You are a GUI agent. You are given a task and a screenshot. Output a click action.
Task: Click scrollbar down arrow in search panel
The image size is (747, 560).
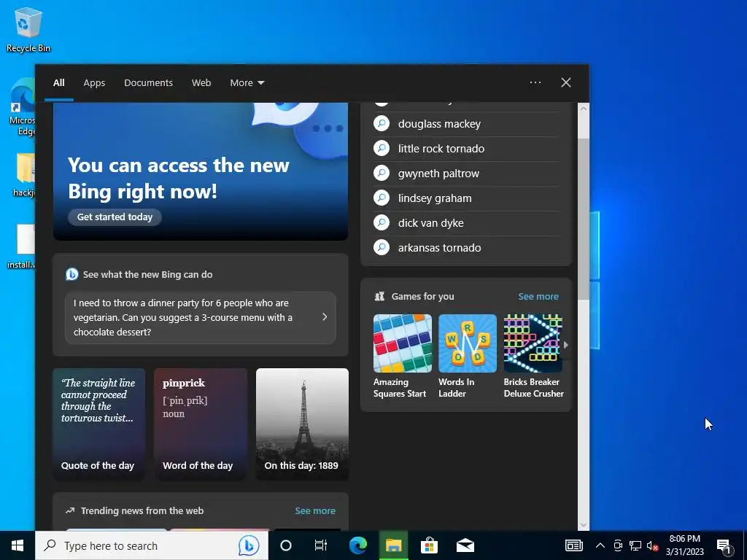coord(584,525)
